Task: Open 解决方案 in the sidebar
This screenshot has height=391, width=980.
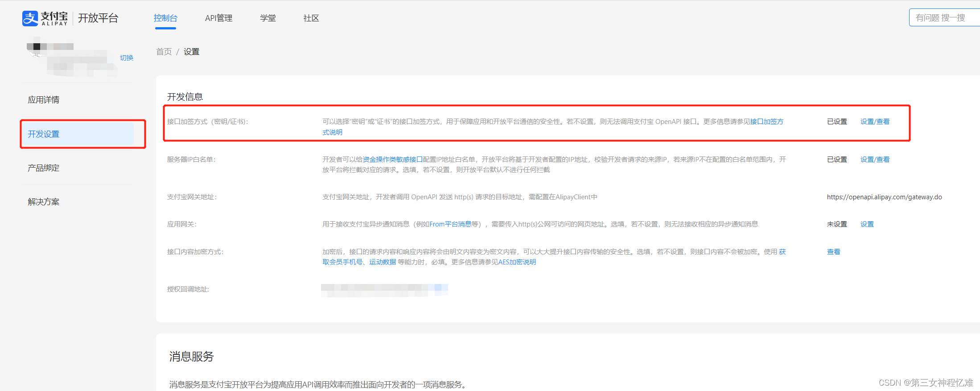Action: coord(44,202)
